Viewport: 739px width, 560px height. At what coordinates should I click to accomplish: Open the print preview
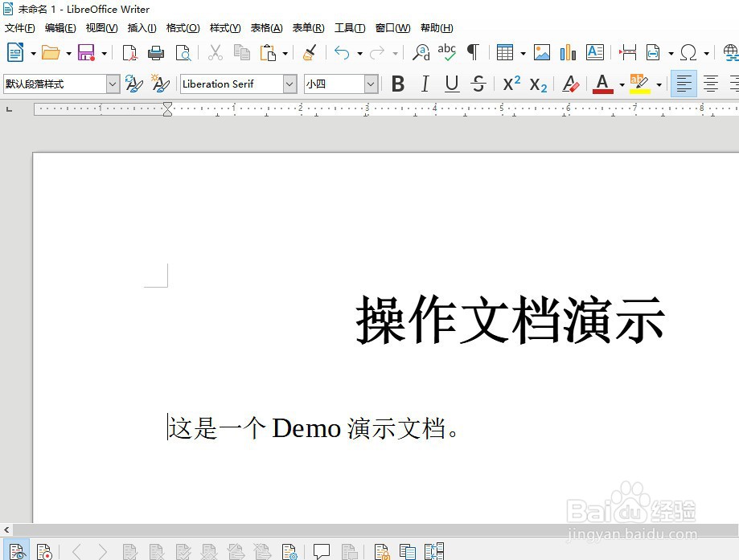(x=184, y=52)
